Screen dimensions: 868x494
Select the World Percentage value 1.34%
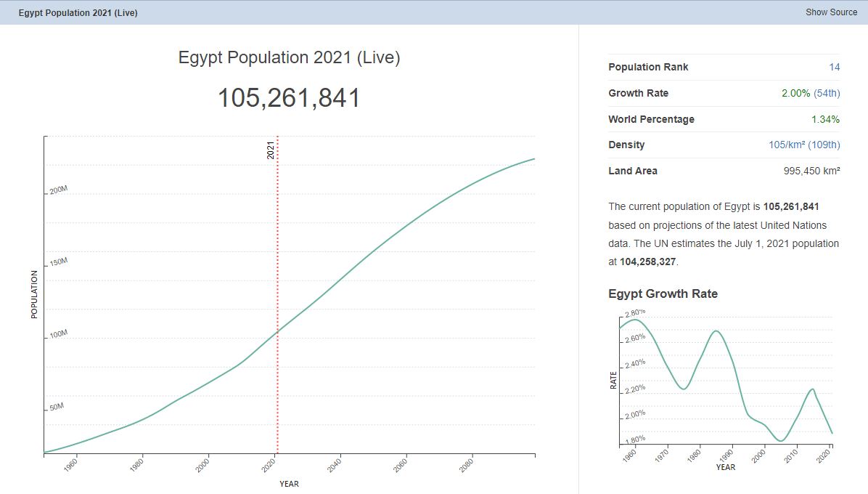tap(825, 119)
